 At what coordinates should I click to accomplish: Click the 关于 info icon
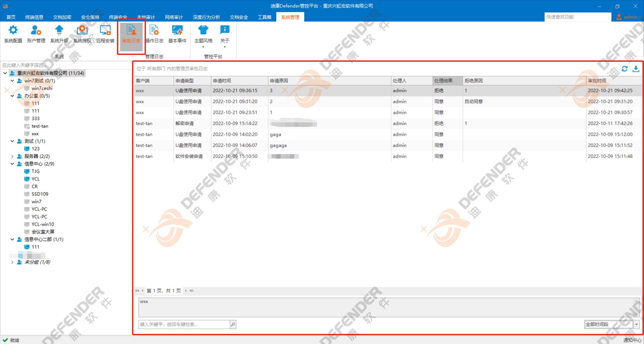pyautogui.click(x=225, y=30)
